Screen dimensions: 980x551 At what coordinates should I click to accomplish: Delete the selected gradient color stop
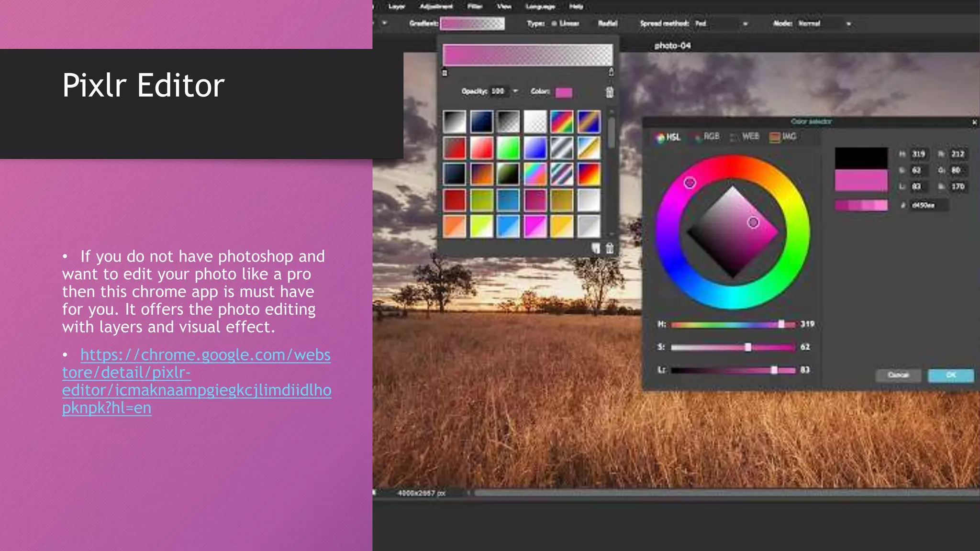[610, 92]
